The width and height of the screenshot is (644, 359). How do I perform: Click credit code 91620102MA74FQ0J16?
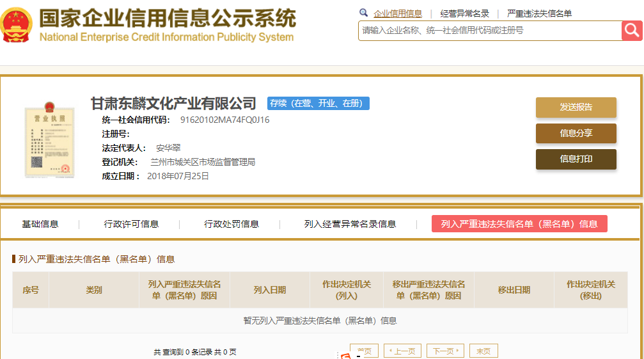(224, 120)
